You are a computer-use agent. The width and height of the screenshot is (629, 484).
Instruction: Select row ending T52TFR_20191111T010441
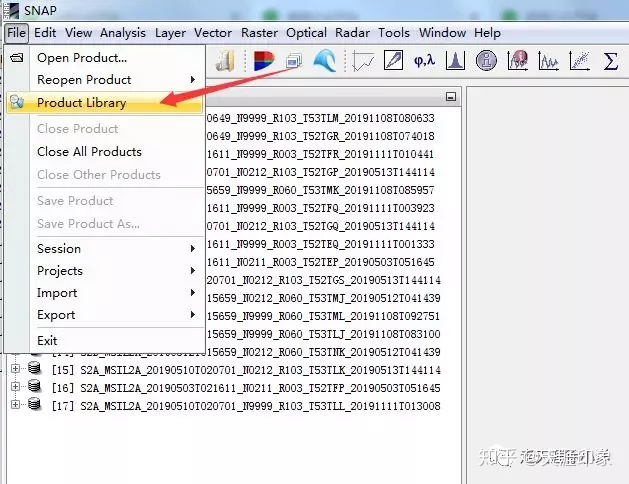click(321, 154)
